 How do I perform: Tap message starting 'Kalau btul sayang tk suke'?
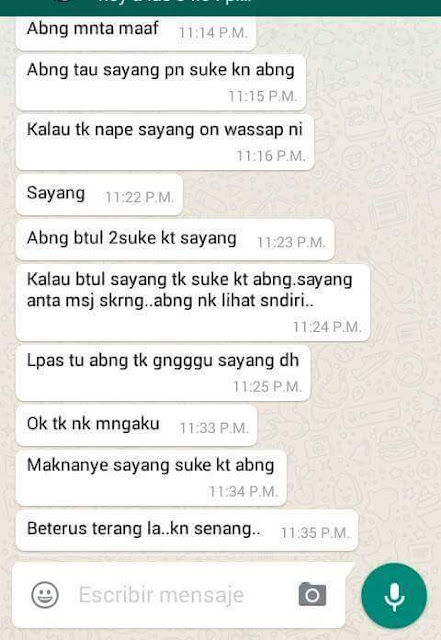193,302
